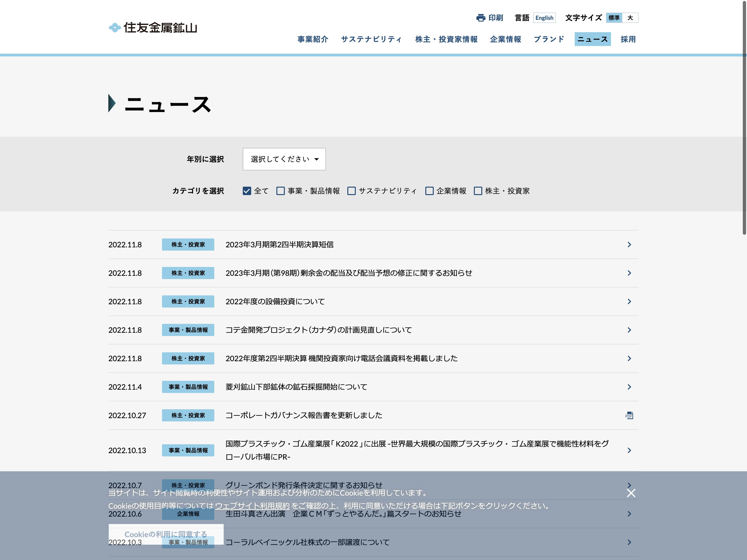Image resolution: width=747 pixels, height=560 pixels.
Task: Close the cookie notice with X icon
Action: click(631, 493)
